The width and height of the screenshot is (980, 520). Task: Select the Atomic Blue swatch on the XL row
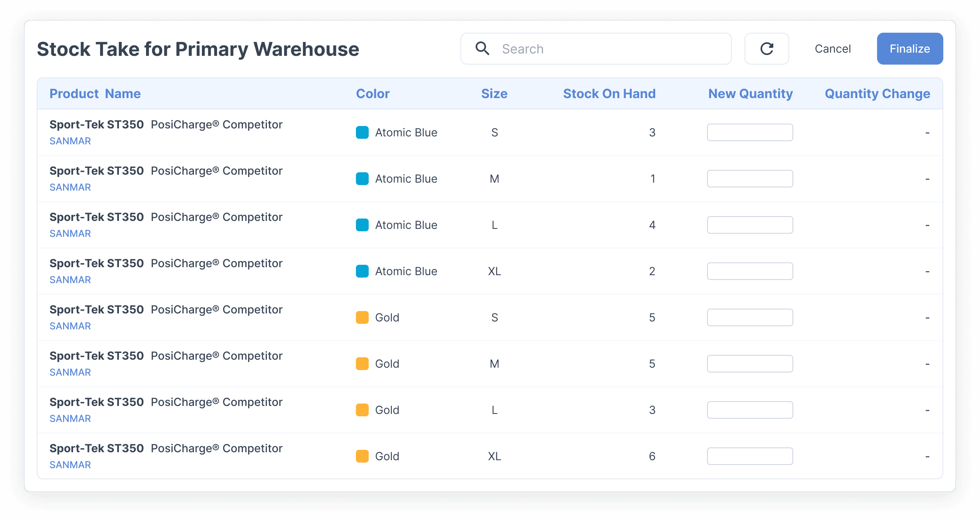pos(362,271)
